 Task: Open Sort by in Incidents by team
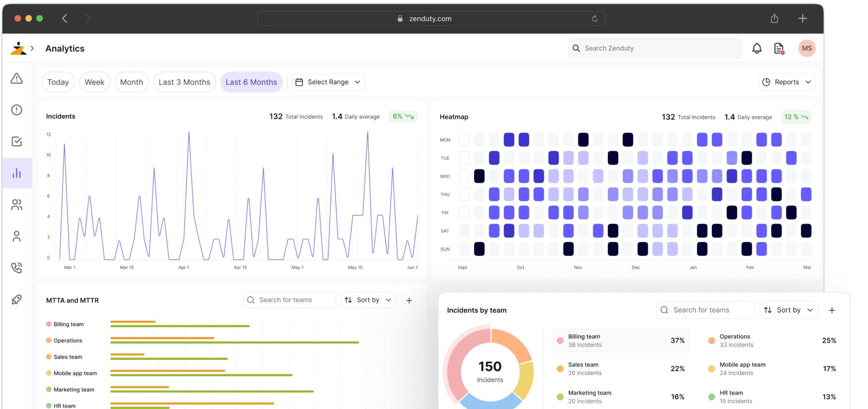point(789,310)
